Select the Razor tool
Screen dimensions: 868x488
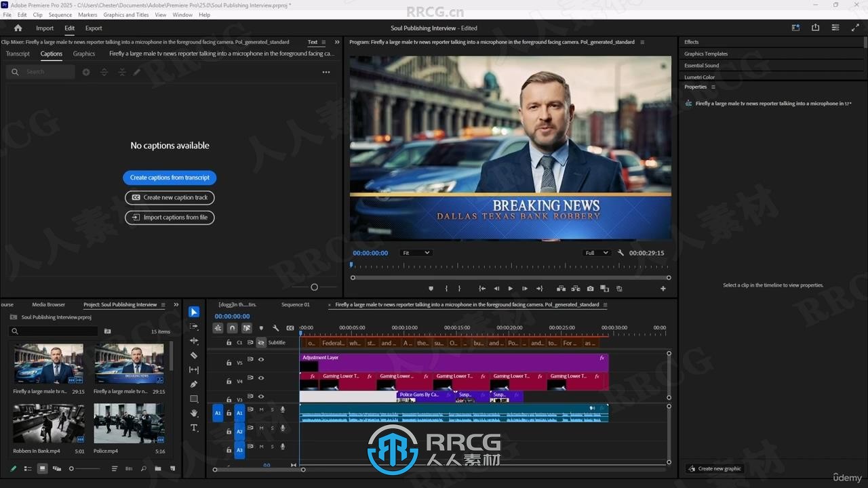[x=194, y=355]
